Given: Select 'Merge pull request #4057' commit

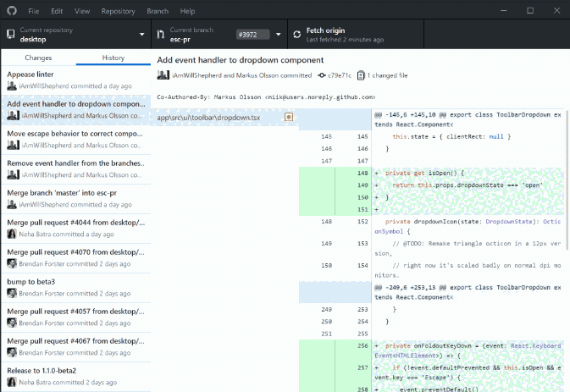Looking at the screenshot, I should 75,317.
